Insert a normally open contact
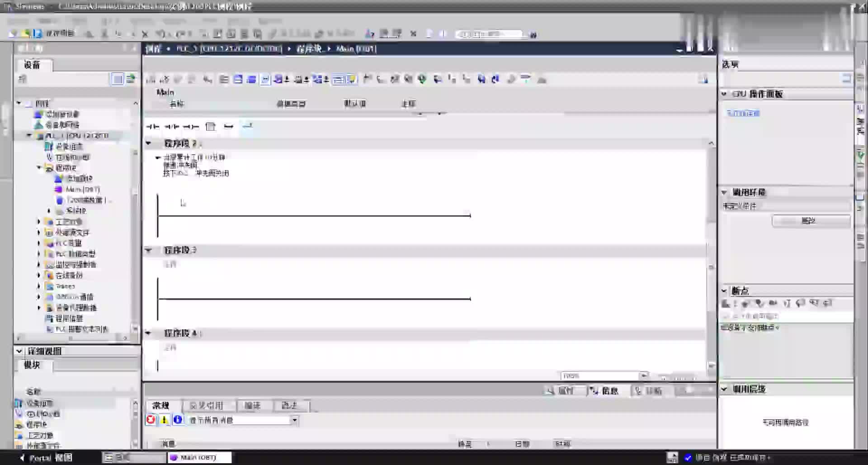 click(x=153, y=127)
